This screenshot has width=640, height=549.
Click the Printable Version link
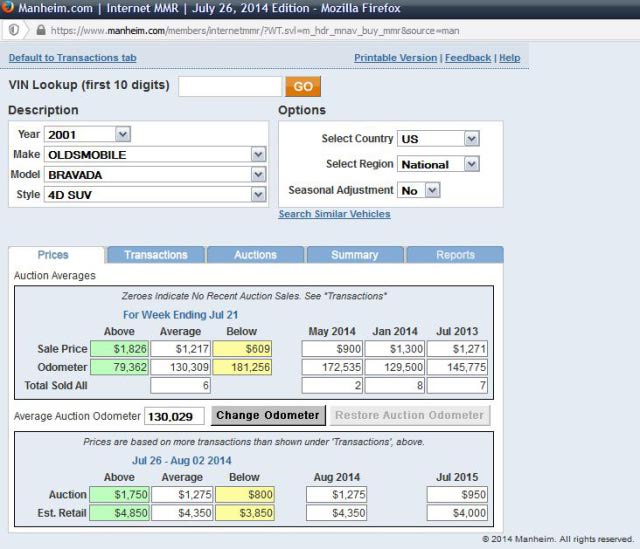click(x=395, y=58)
